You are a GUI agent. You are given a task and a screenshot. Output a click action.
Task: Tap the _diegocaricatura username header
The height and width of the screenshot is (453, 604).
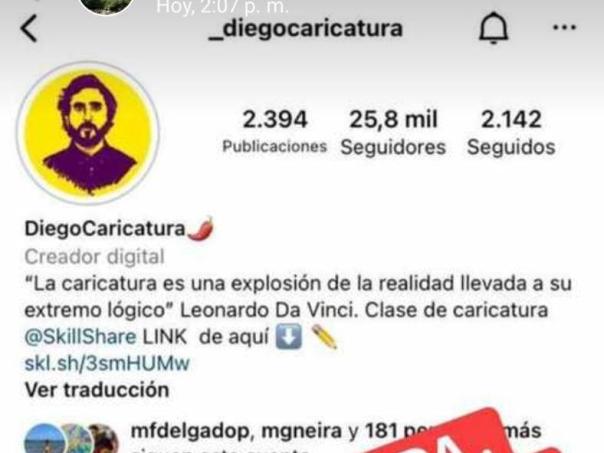coord(305,29)
